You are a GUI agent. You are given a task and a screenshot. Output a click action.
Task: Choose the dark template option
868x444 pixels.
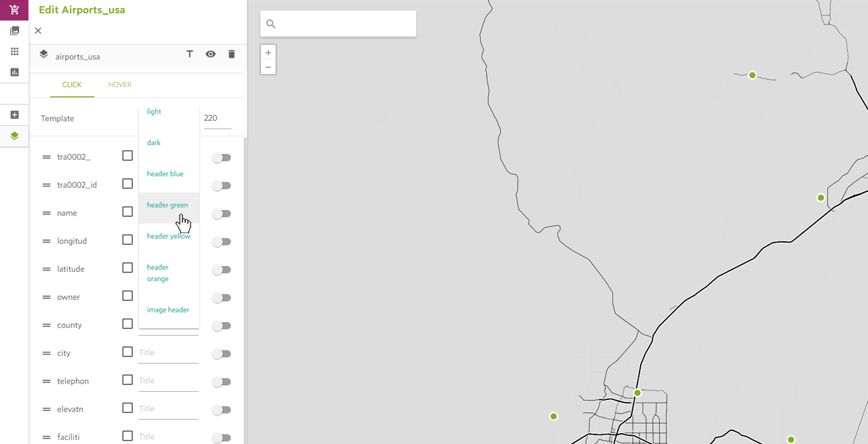169,142
